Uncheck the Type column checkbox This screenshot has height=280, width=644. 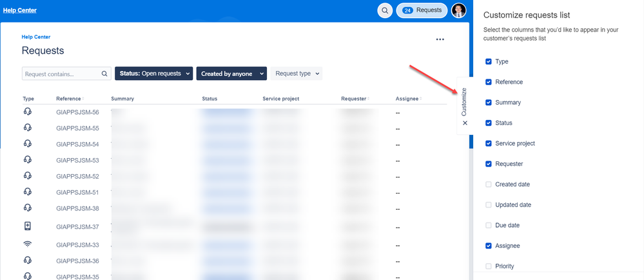(x=489, y=61)
